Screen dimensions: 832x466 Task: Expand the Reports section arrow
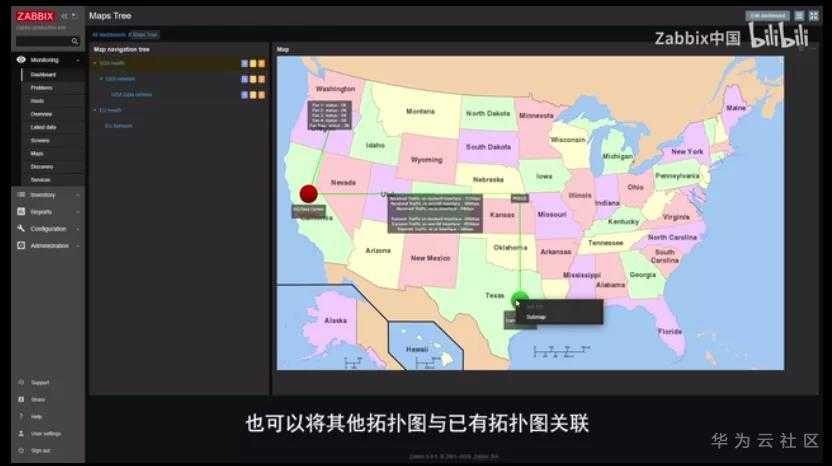coord(78,212)
